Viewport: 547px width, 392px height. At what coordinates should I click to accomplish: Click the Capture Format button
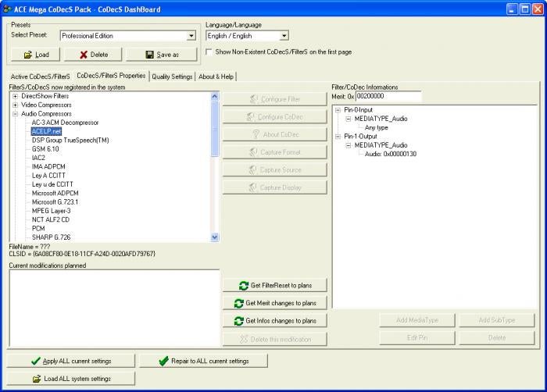[x=275, y=152]
